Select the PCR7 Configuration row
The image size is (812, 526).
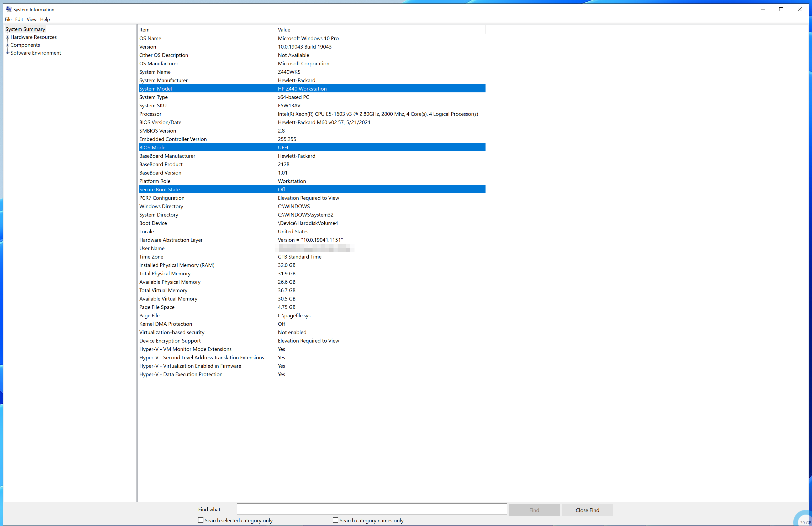[x=312, y=198]
